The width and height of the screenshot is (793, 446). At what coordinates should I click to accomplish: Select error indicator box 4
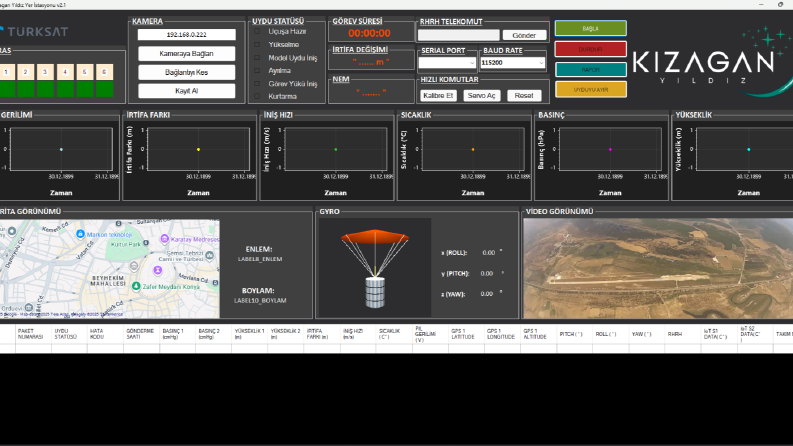coord(65,80)
